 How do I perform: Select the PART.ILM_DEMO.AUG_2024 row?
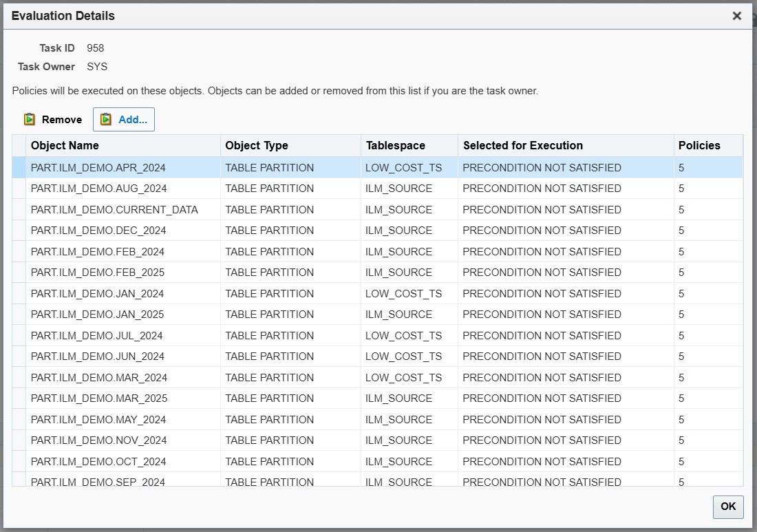click(98, 189)
